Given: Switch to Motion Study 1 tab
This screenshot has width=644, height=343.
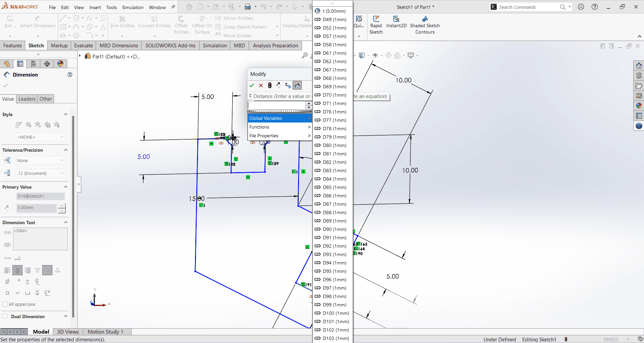Looking at the screenshot, I should pos(105,332).
